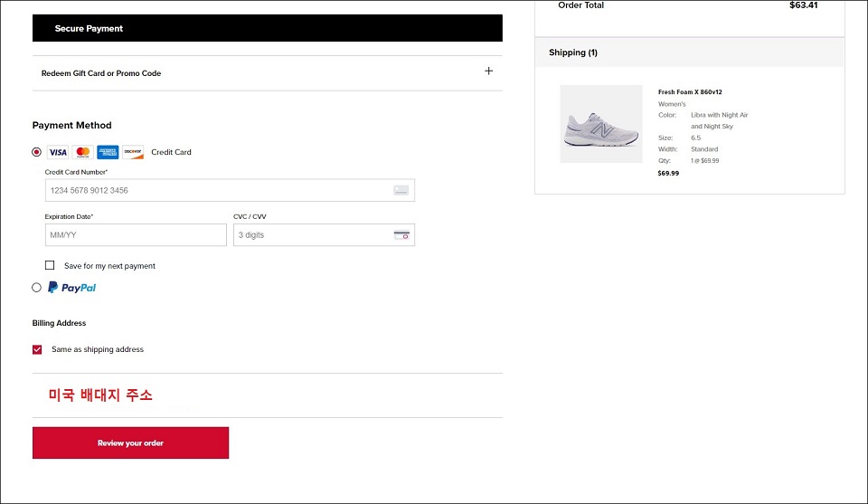Click the Shipping (1) section header

pyautogui.click(x=690, y=52)
